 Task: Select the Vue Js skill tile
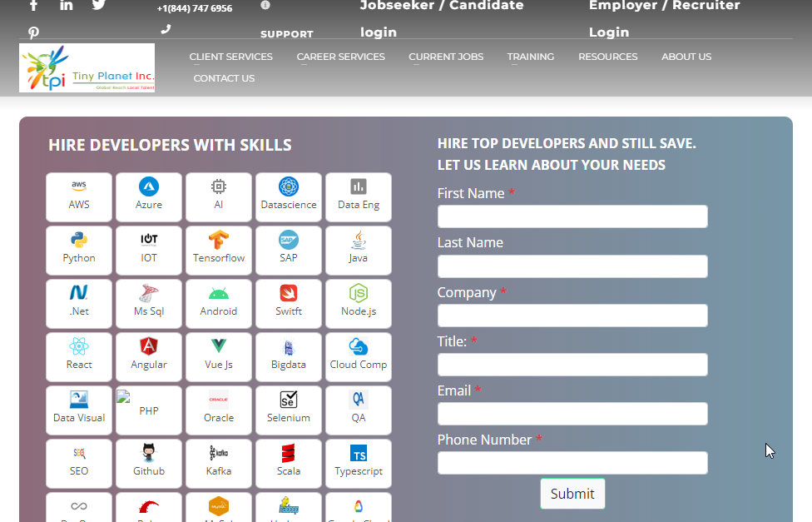tap(219, 357)
